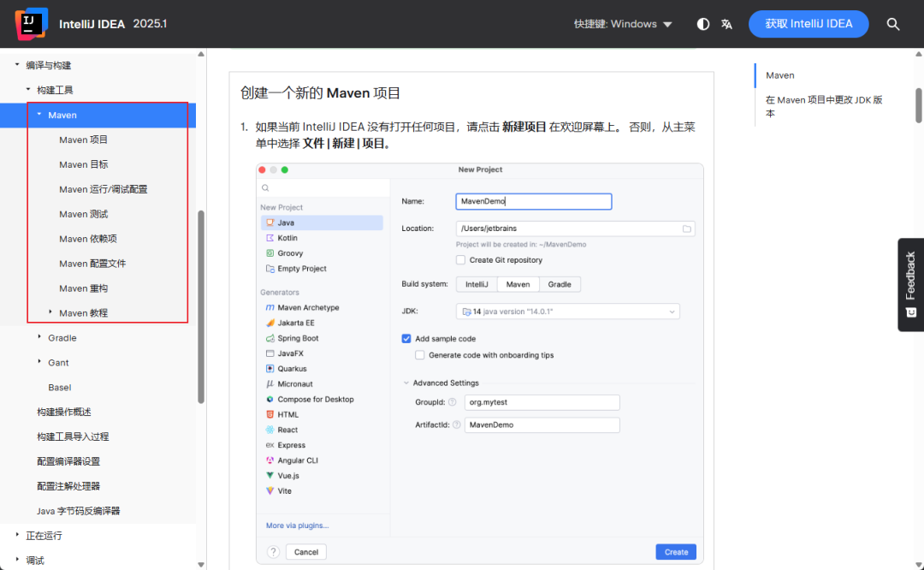This screenshot has width=924, height=570.
Task: Expand the 调试 tree node
Action: (x=17, y=560)
